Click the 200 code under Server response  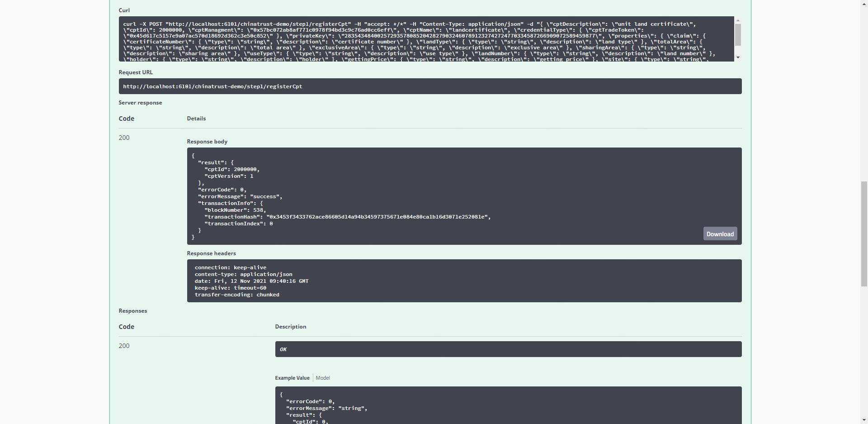pyautogui.click(x=124, y=138)
